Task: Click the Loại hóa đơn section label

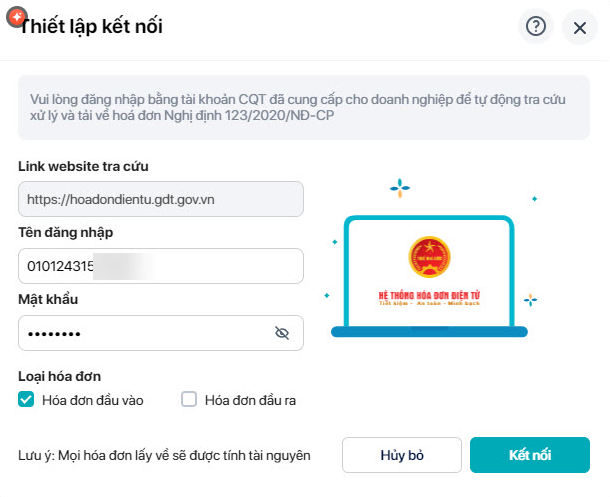Action: pyautogui.click(x=60, y=376)
